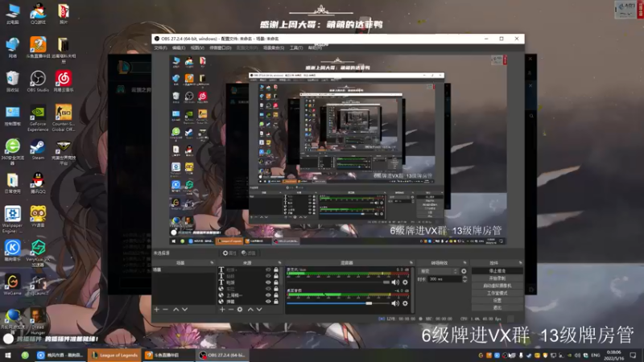Click the 退出 button in OBS controls
This screenshot has height=362, width=644.
point(497,308)
